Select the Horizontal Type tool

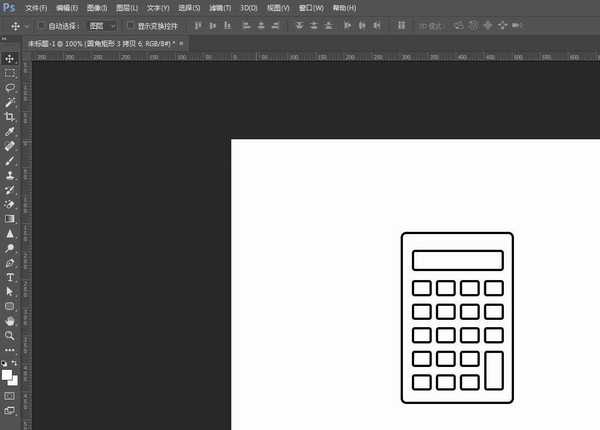(10, 276)
